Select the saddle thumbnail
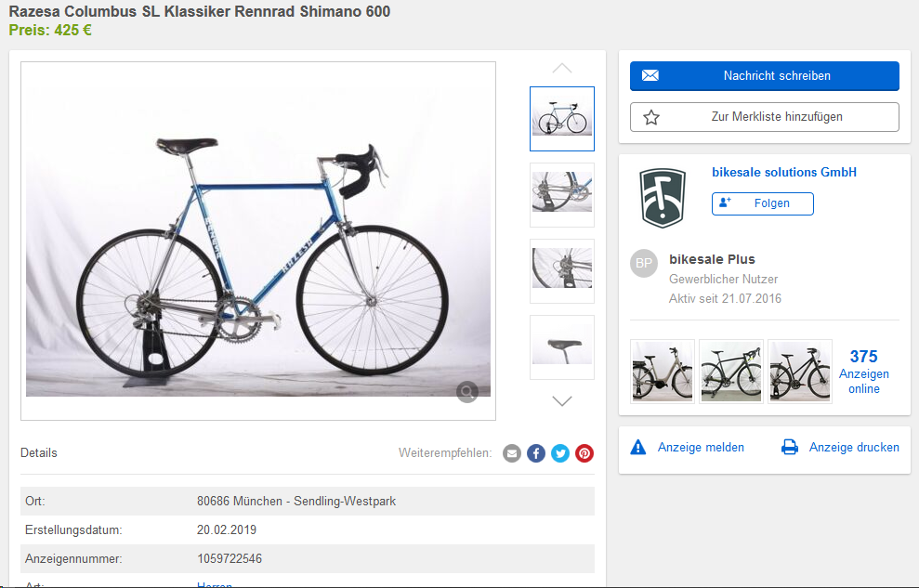The image size is (919, 588). 562,347
